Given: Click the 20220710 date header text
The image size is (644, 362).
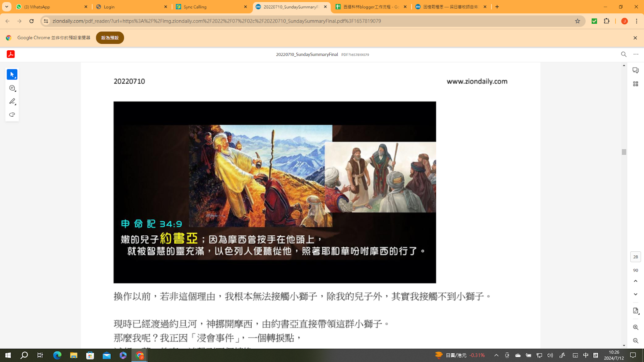Looking at the screenshot, I should click(129, 81).
